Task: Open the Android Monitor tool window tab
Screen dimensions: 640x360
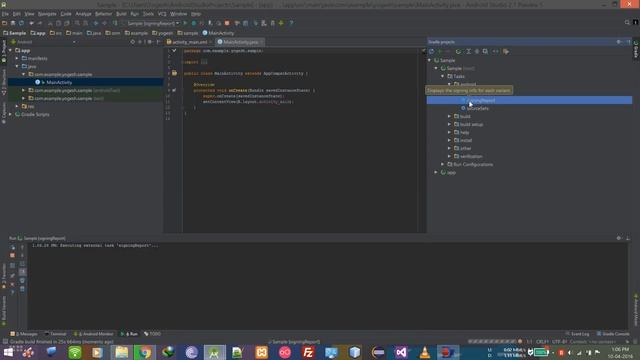Action: (94, 334)
